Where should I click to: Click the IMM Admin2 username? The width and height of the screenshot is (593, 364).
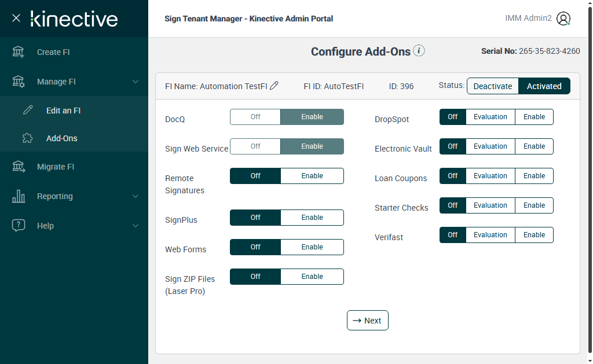(528, 18)
